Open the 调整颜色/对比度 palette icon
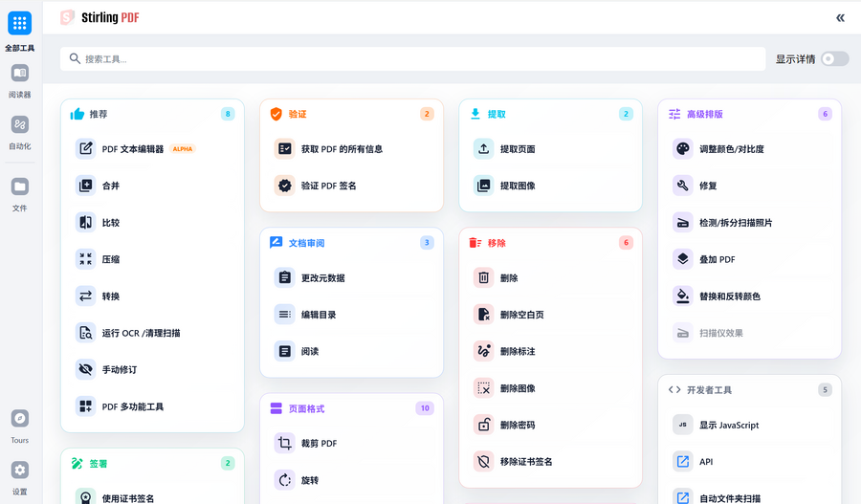 (682, 149)
